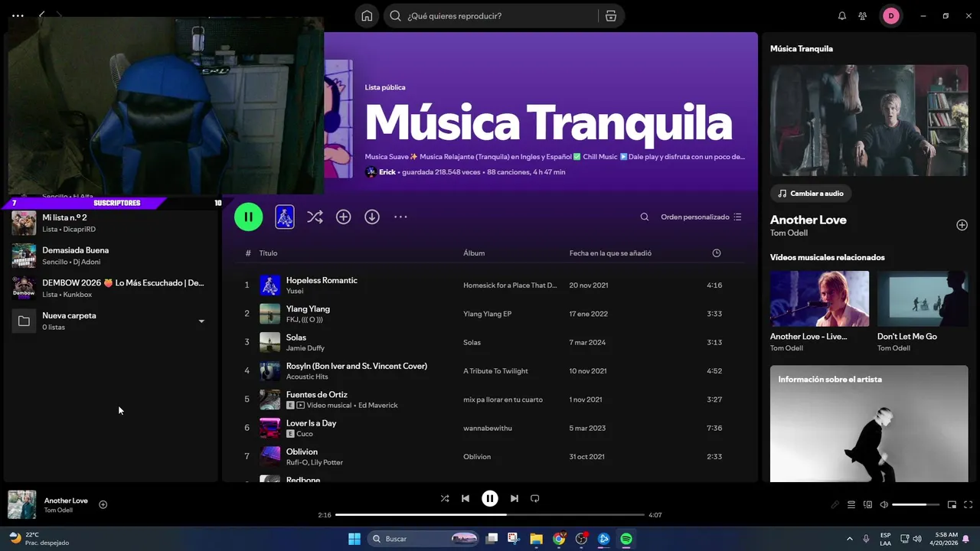Open album A Tribute To Twilight
The height and width of the screenshot is (551, 980).
[495, 371]
